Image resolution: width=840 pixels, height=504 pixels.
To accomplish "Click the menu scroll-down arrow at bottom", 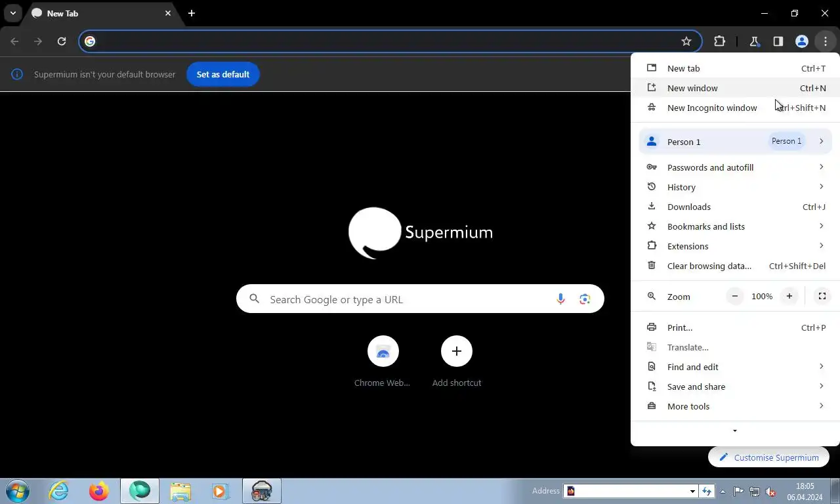I will point(735,431).
